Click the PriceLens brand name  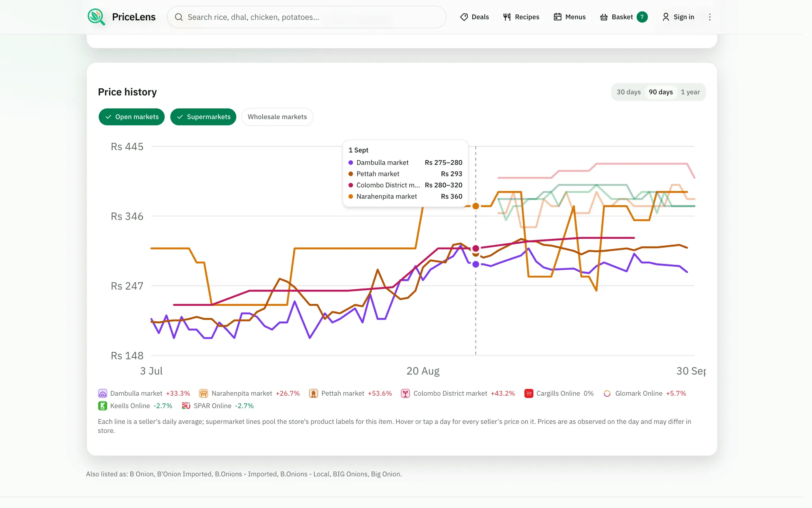(134, 17)
